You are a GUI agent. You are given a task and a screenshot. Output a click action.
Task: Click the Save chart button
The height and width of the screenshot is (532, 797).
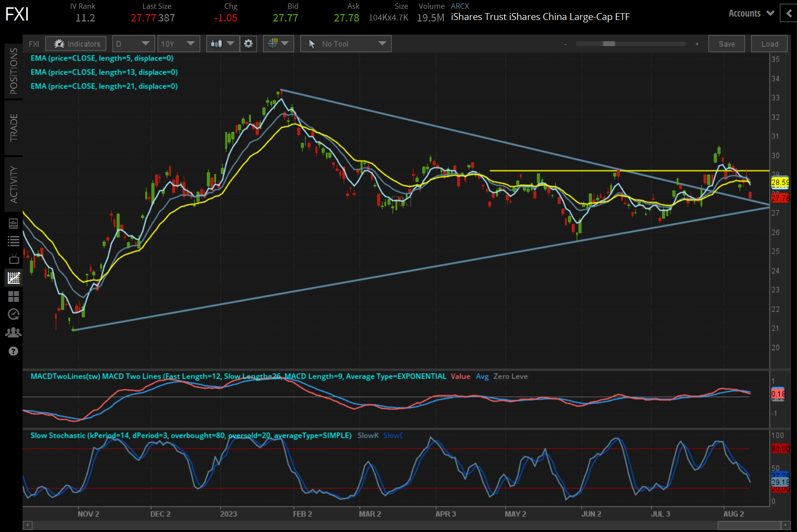pos(726,44)
